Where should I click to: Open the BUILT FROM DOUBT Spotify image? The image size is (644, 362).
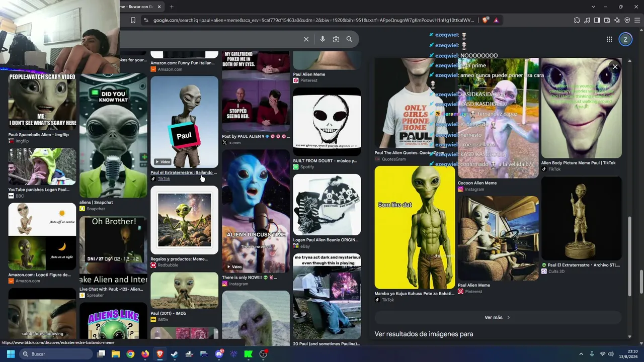(327, 122)
